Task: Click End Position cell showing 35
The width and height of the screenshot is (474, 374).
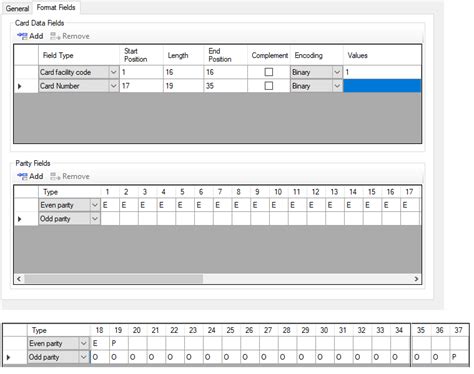Action: coord(225,86)
